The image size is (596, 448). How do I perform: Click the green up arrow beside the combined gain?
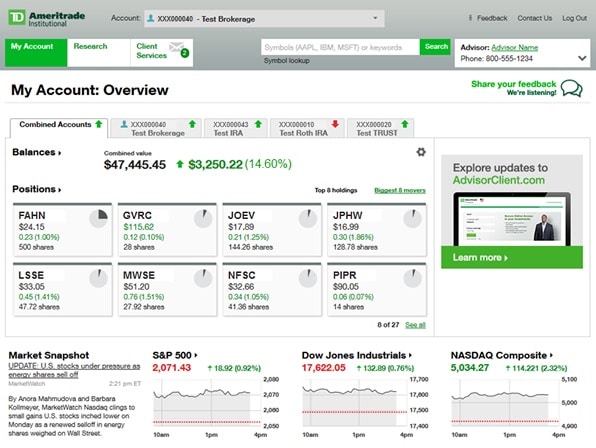[180, 164]
